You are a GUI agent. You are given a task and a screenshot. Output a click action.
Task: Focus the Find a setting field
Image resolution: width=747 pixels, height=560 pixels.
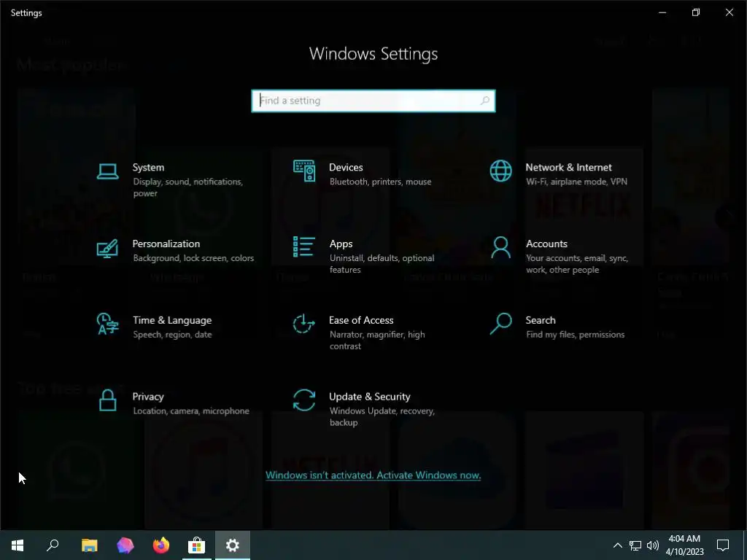(373, 101)
